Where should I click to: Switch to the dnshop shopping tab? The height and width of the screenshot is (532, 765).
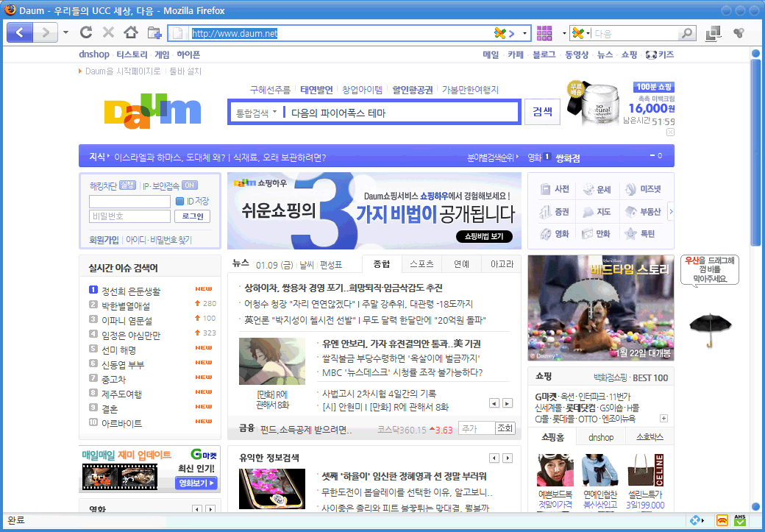[x=601, y=437]
